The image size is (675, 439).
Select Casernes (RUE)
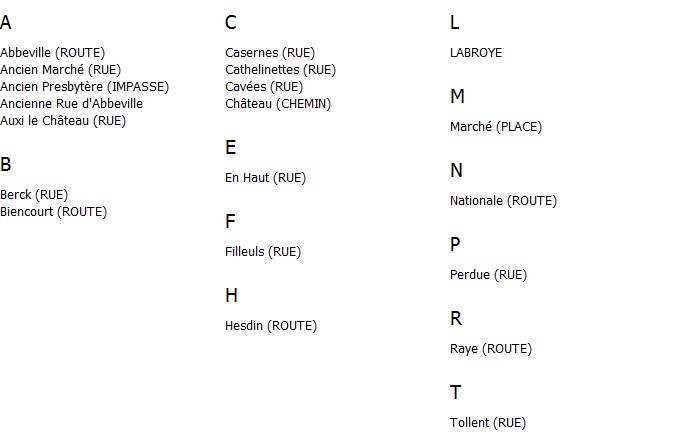[x=270, y=53]
